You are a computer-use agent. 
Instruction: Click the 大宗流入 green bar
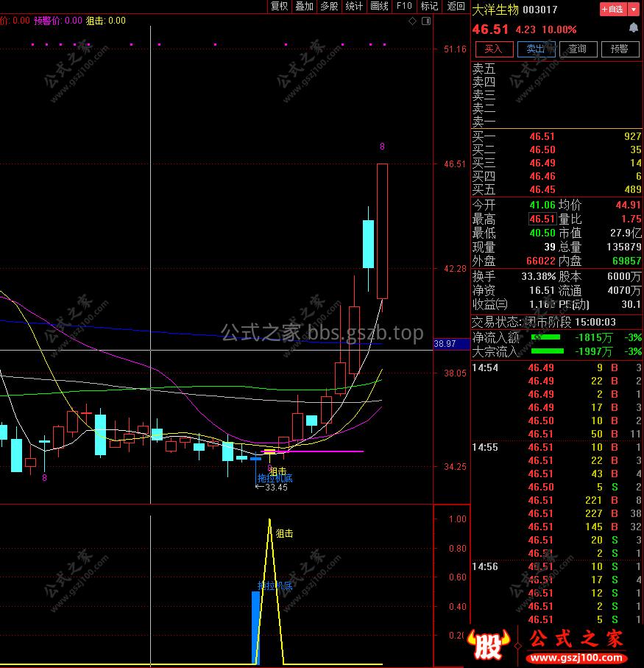pos(548,351)
